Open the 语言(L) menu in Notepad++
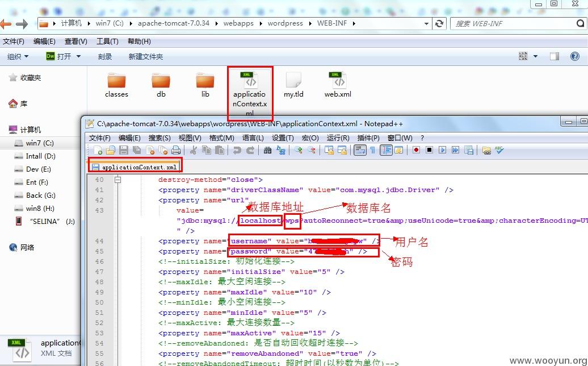This screenshot has width=588, height=366. (253, 138)
